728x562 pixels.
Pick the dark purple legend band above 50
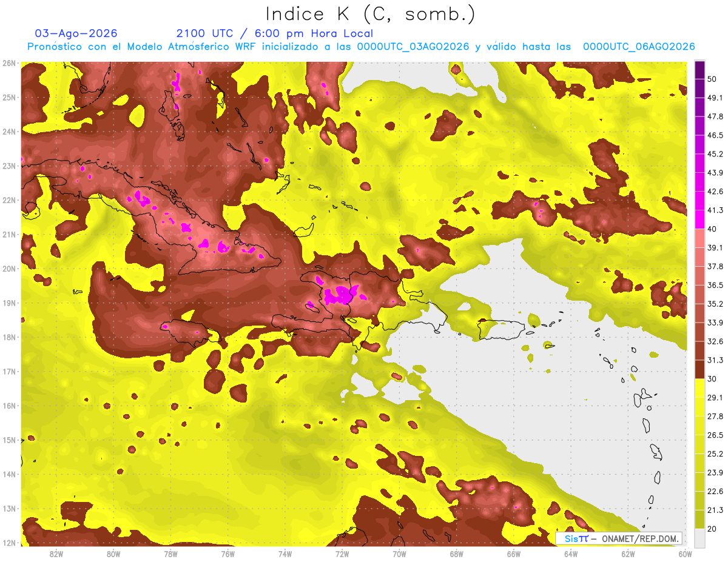pyautogui.click(x=699, y=70)
